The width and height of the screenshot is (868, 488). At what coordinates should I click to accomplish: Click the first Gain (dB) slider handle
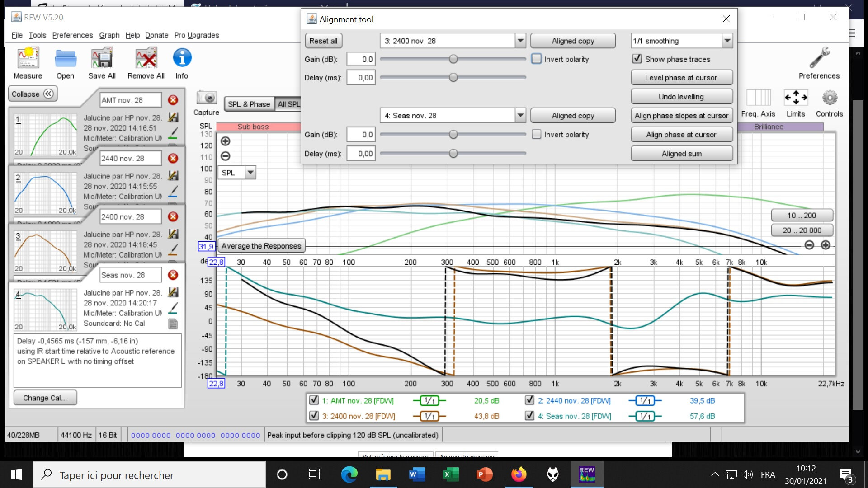click(453, 59)
